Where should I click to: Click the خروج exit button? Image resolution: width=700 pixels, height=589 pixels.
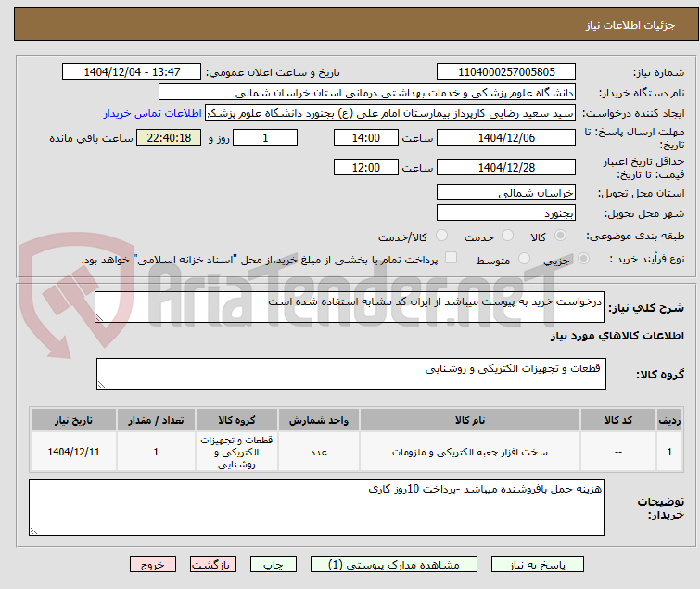(153, 565)
